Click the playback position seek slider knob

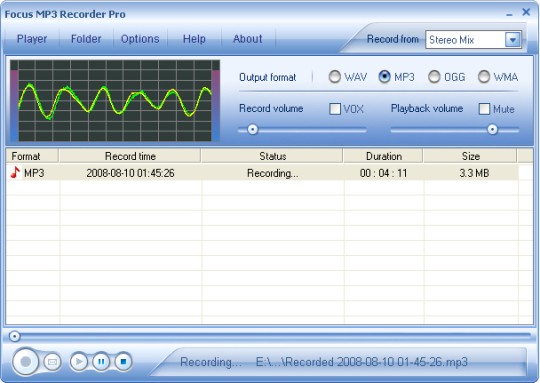(14, 336)
